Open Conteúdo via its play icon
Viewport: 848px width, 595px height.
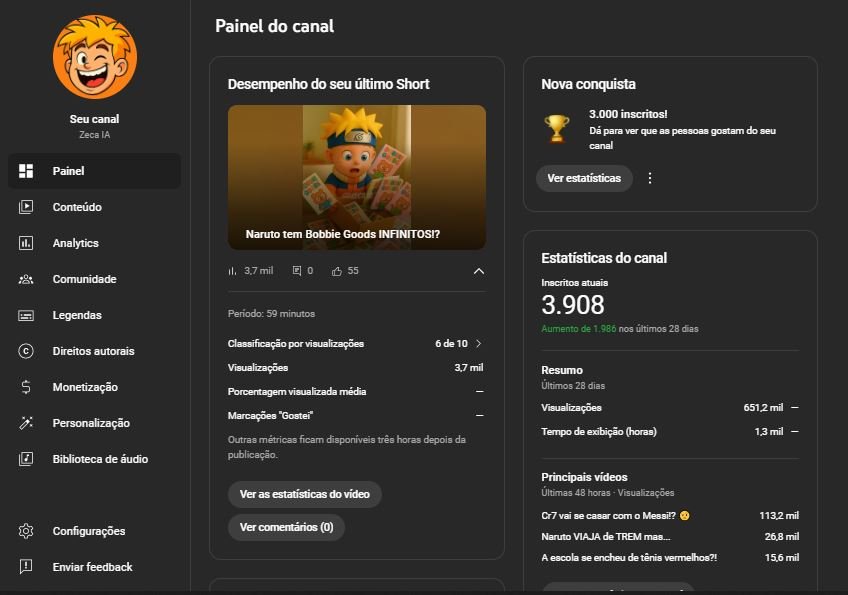[26, 207]
